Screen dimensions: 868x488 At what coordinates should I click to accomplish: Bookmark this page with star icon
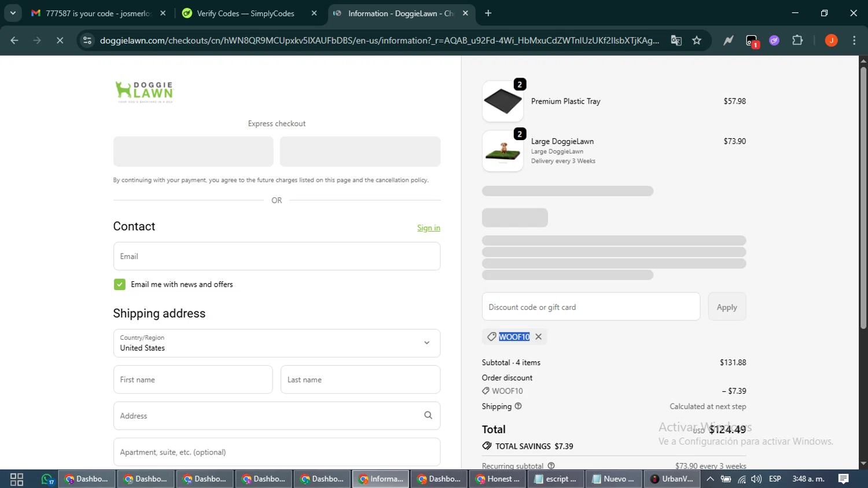click(x=697, y=40)
